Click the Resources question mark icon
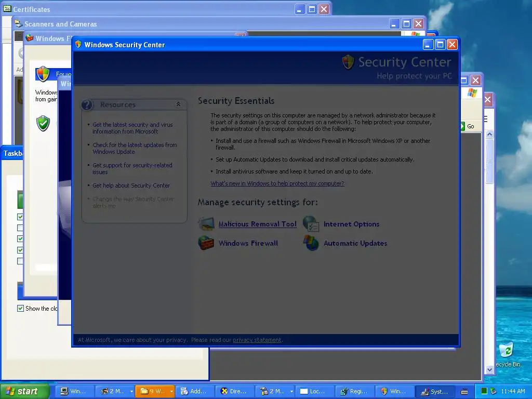 [x=87, y=105]
